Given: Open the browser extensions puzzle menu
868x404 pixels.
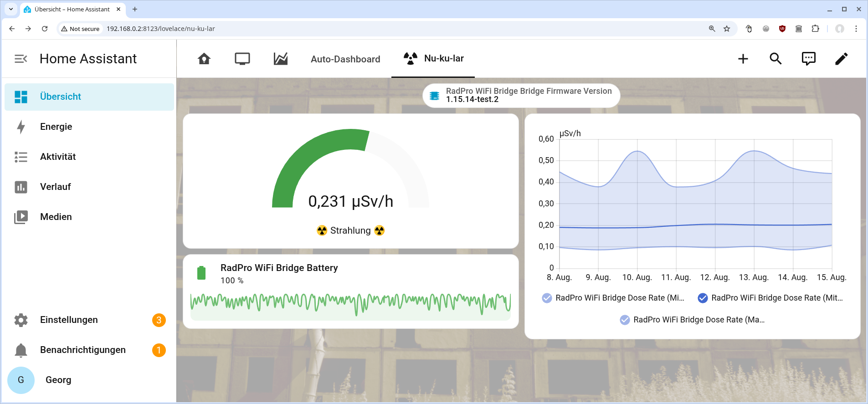Looking at the screenshot, I should tap(815, 29).
